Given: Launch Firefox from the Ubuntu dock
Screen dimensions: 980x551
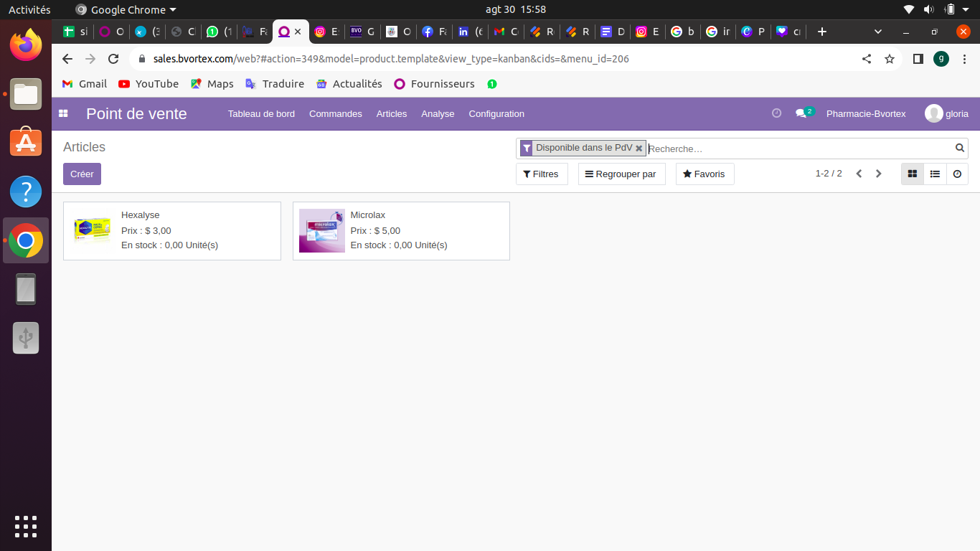Looking at the screenshot, I should pos(26,45).
